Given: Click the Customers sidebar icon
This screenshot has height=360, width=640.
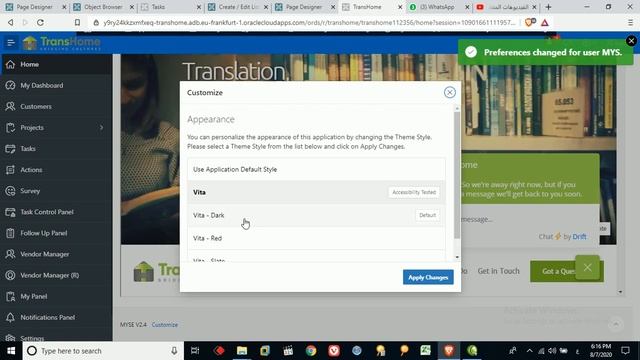Looking at the screenshot, I should [10, 107].
